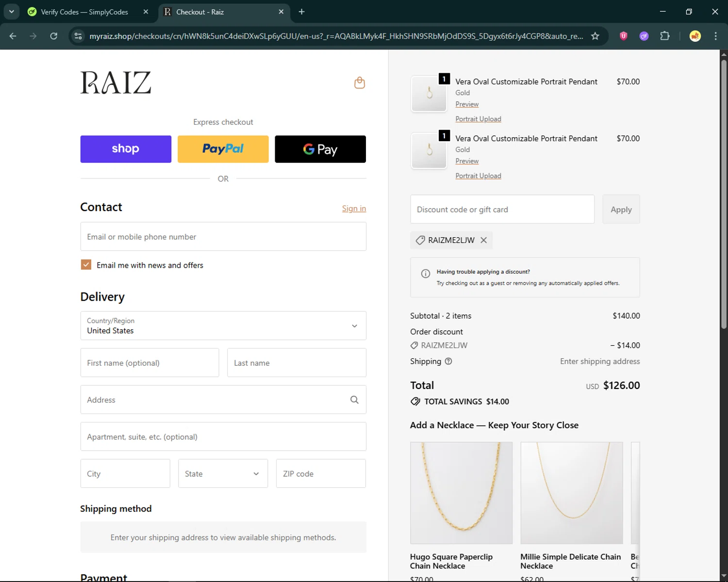728x582 pixels.
Task: Open the browser profile avatar
Action: pos(695,36)
